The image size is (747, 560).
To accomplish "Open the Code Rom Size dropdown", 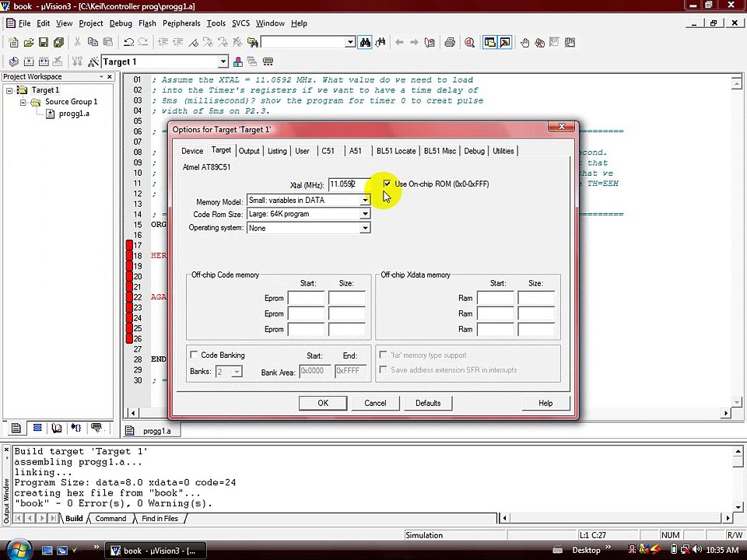I will click(x=364, y=214).
